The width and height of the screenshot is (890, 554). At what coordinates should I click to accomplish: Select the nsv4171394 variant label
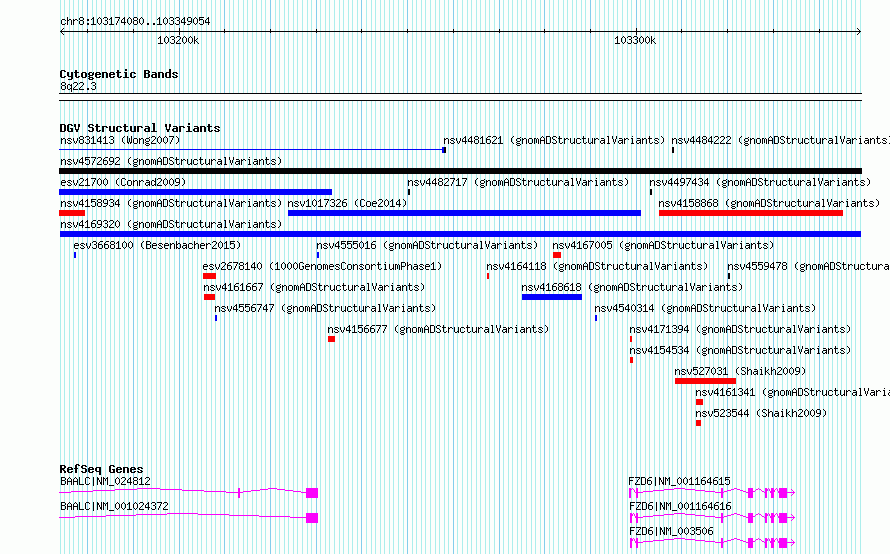(740, 330)
